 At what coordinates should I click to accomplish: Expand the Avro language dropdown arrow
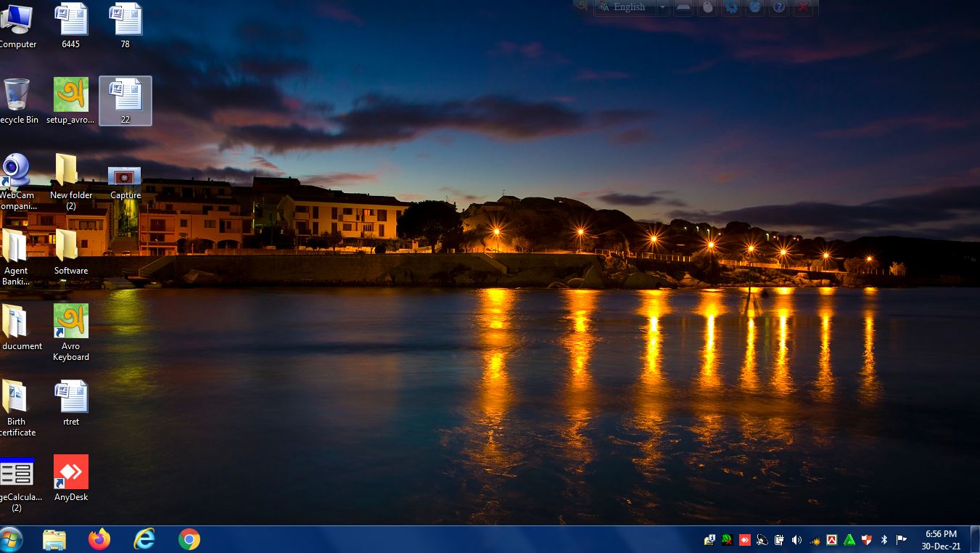coord(662,7)
